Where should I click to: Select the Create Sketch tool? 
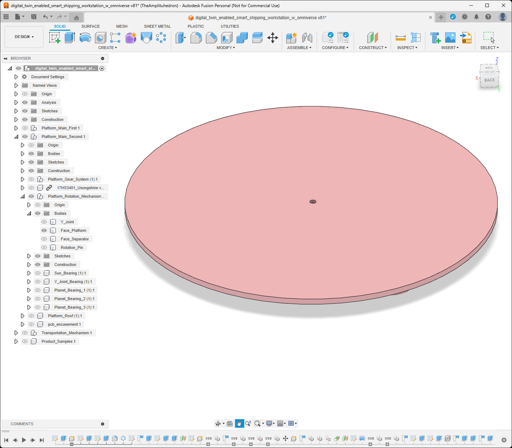55,38
